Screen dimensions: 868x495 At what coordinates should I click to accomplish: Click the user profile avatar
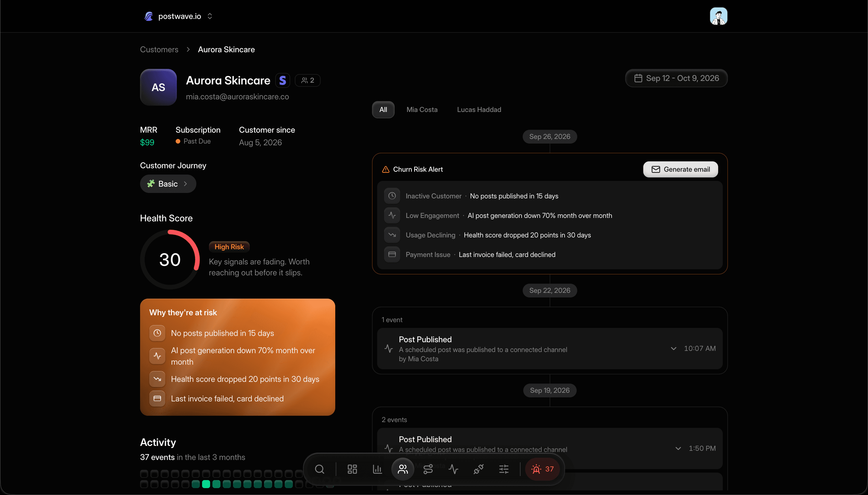coord(718,16)
